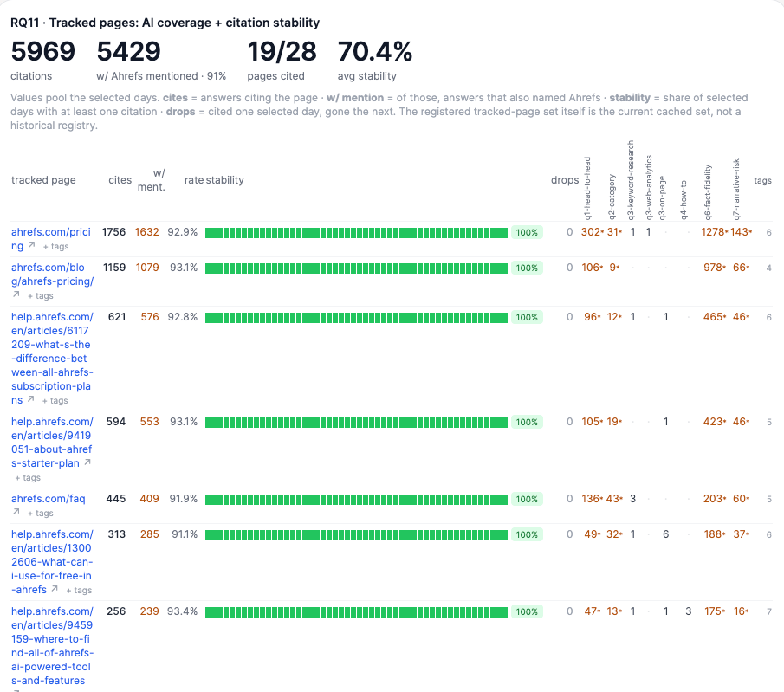
Task: Click 100% stability badge in ahrefs.com/pricing row
Action: coord(527,232)
